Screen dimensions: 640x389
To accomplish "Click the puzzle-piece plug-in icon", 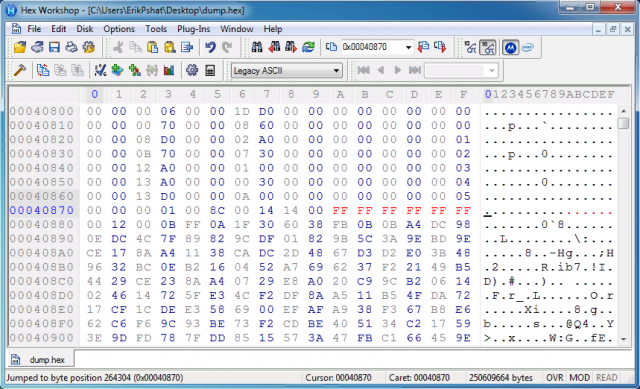I will [89, 47].
